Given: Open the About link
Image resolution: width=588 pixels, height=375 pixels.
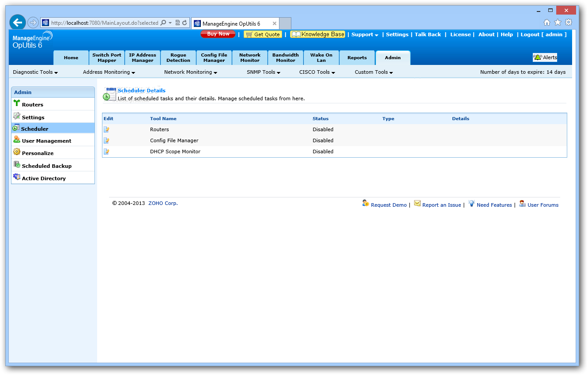Looking at the screenshot, I should coord(486,34).
